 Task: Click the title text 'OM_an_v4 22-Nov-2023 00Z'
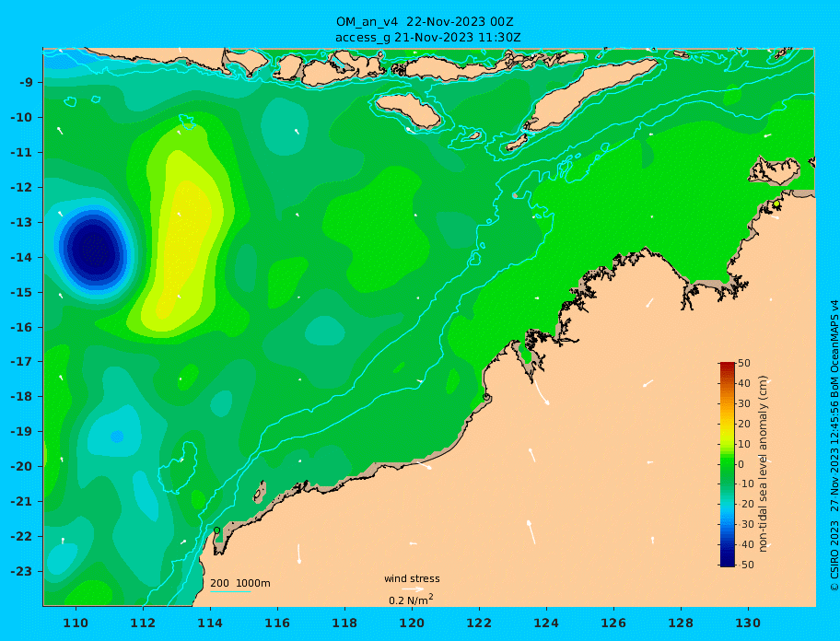point(425,22)
